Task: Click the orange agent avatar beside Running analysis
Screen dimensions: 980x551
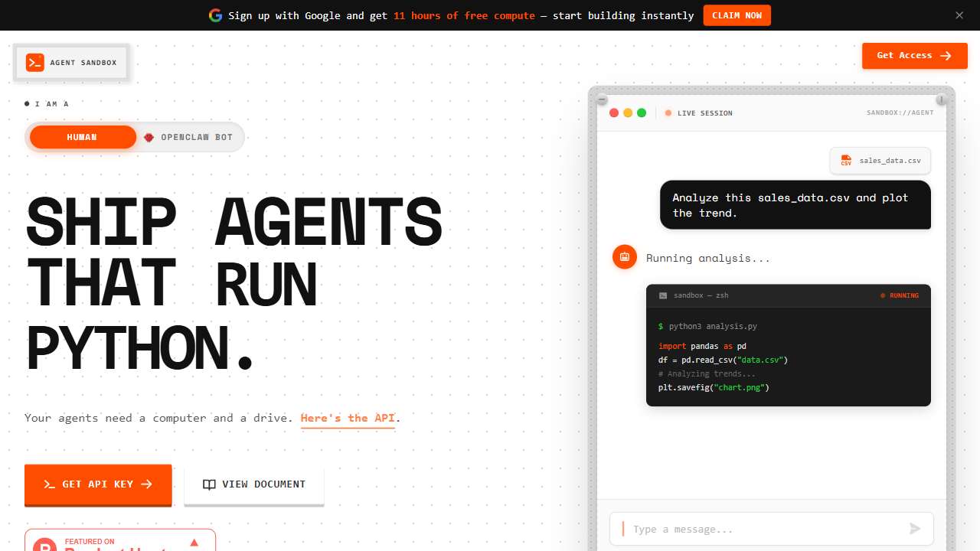Action: [625, 257]
